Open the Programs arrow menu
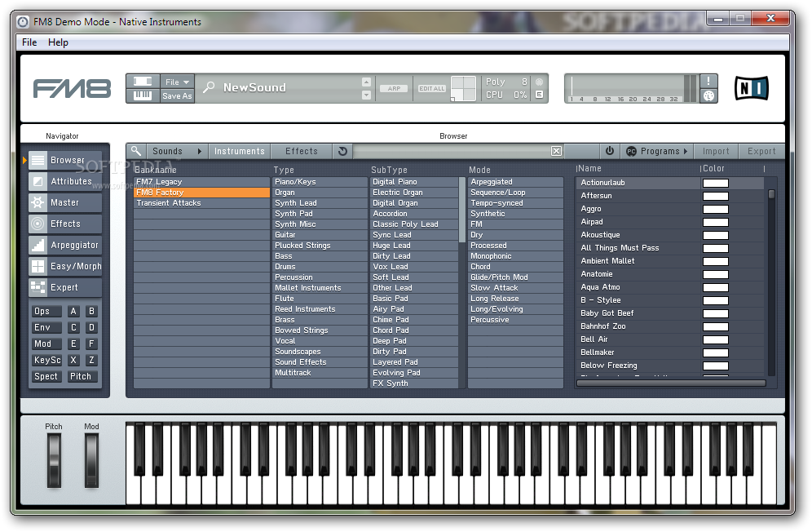The image size is (812, 532). pos(686,152)
